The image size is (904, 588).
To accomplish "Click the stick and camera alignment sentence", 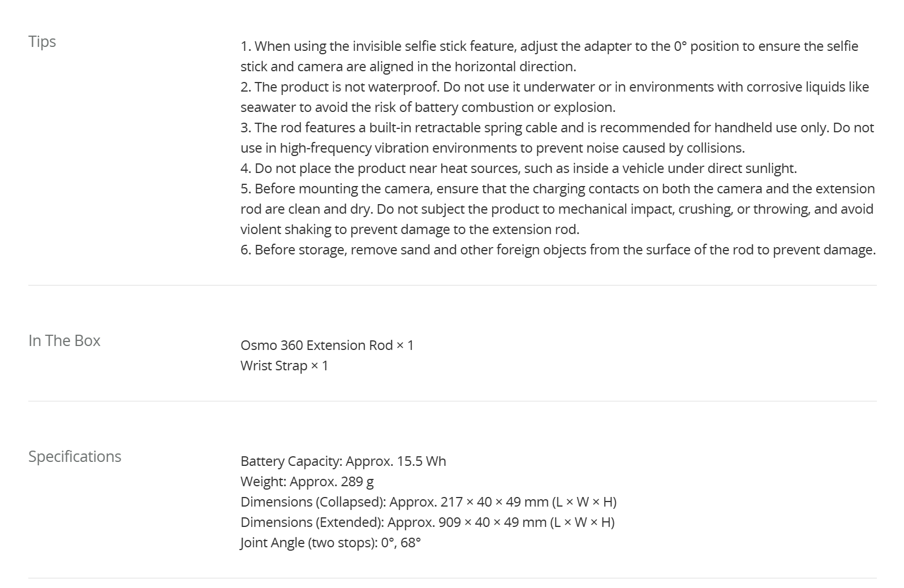I will pyautogui.click(x=408, y=66).
